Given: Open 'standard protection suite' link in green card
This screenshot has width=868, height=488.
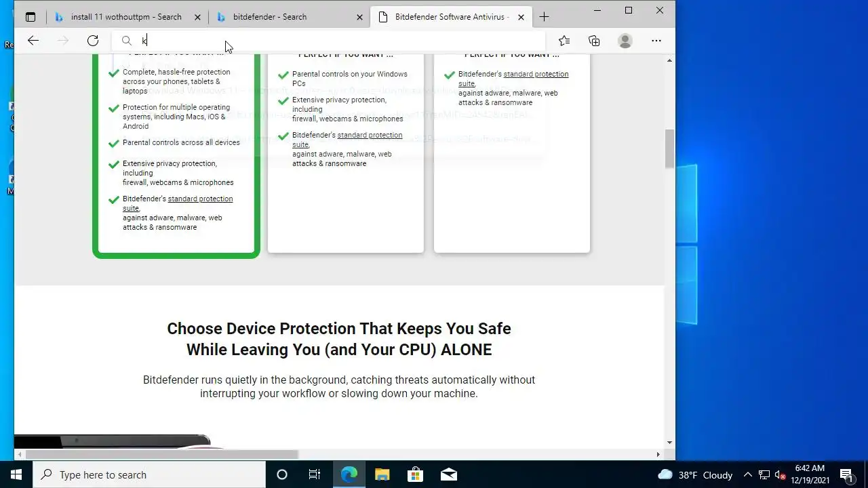Looking at the screenshot, I should 178,203.
